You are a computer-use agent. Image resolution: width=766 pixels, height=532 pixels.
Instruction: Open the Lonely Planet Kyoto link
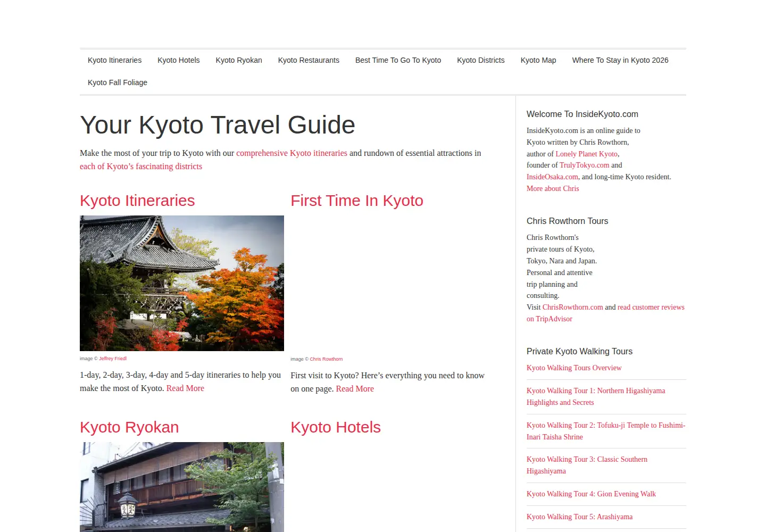coord(587,154)
